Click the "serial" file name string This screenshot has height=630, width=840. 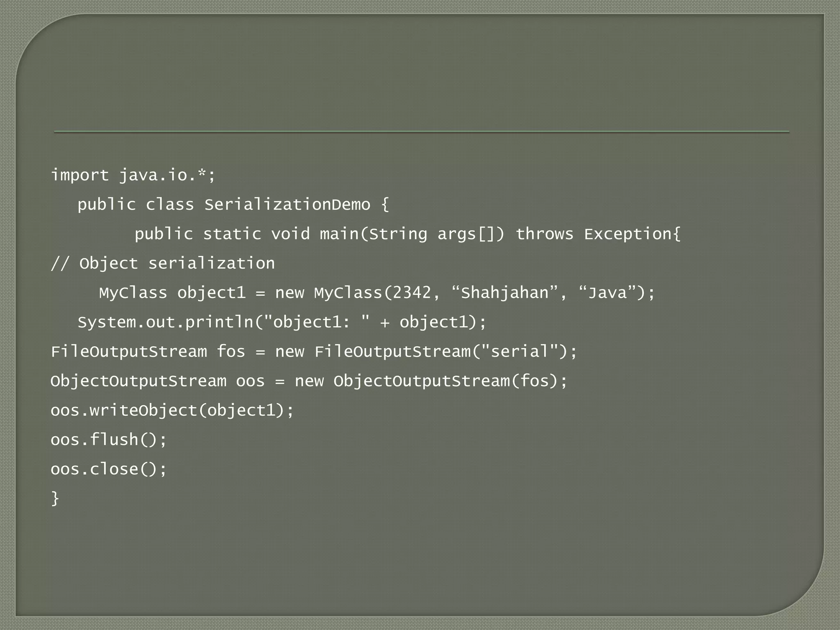click(519, 352)
